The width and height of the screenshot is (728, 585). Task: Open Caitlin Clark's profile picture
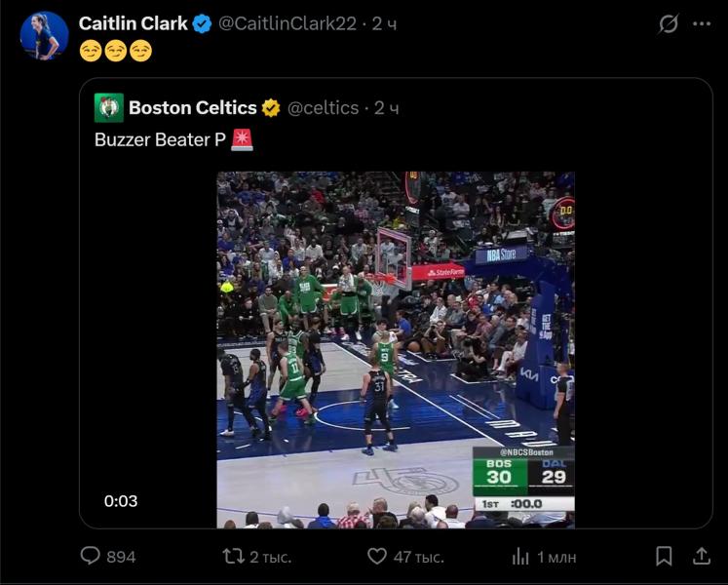click(x=44, y=36)
